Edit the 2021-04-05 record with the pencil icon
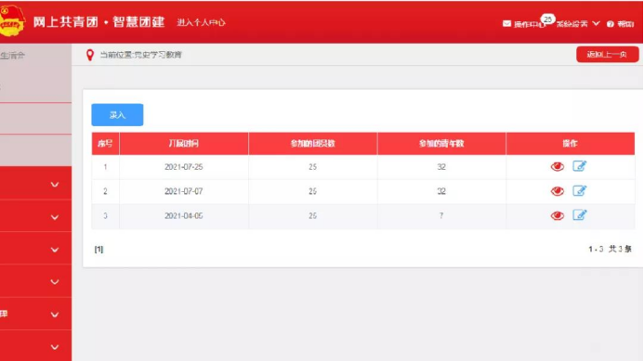The height and width of the screenshot is (361, 644). click(x=580, y=215)
